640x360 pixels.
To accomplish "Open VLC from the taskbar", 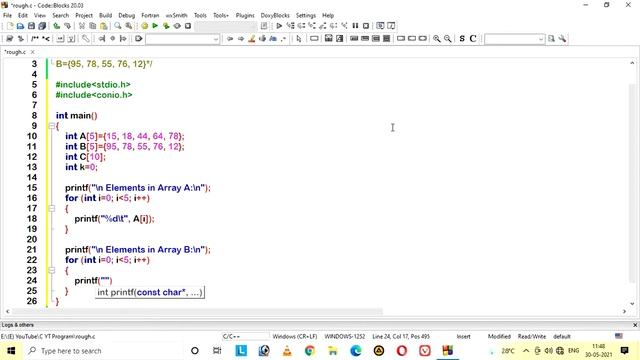I will pyautogui.click(x=287, y=351).
